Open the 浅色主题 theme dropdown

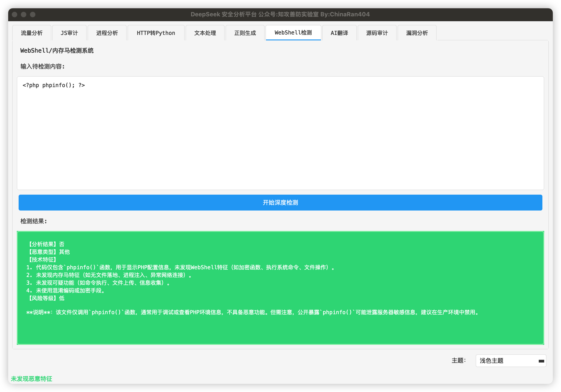pos(506,361)
